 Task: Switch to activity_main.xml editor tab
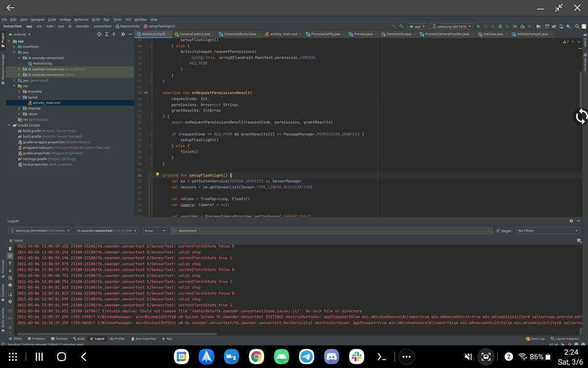(283, 34)
